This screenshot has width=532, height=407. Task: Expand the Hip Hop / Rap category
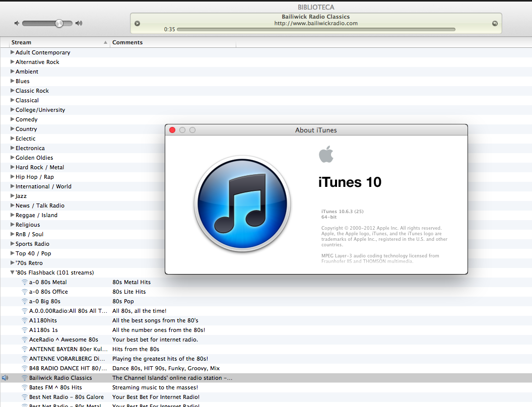[12, 177]
